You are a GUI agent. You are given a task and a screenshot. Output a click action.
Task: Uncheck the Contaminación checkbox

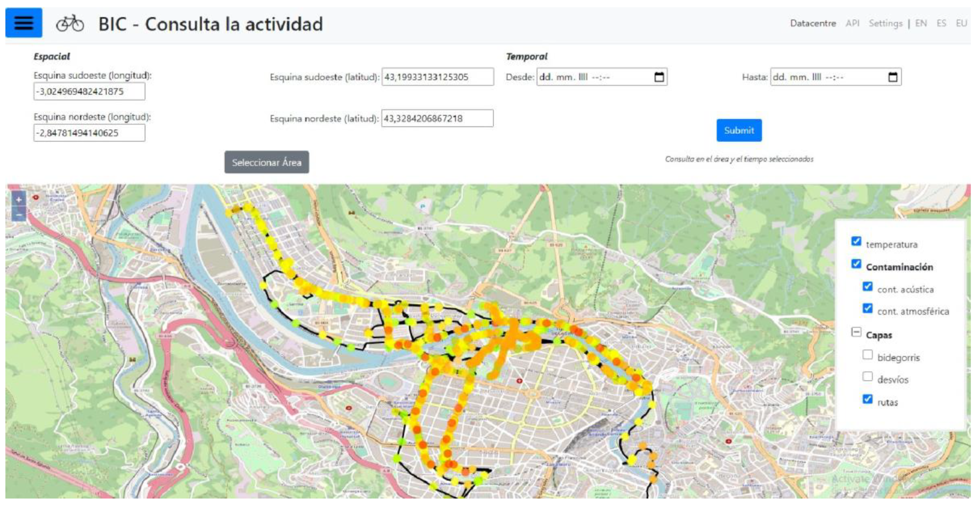856,264
